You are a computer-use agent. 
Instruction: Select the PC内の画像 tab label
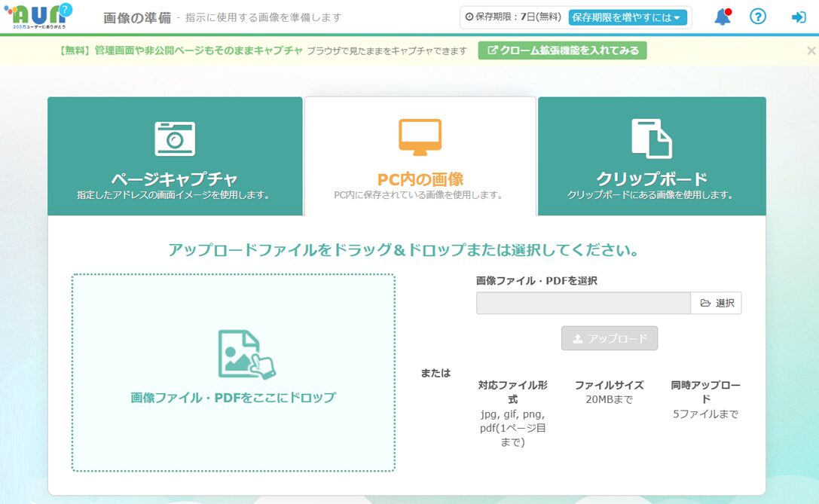tap(420, 179)
